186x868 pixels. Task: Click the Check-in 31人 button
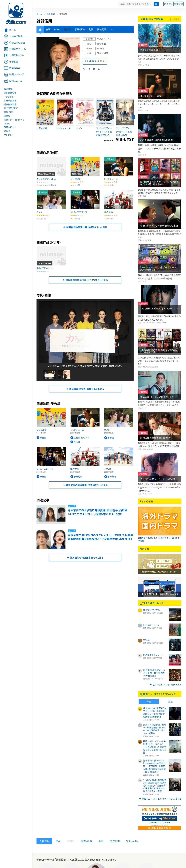point(95,61)
